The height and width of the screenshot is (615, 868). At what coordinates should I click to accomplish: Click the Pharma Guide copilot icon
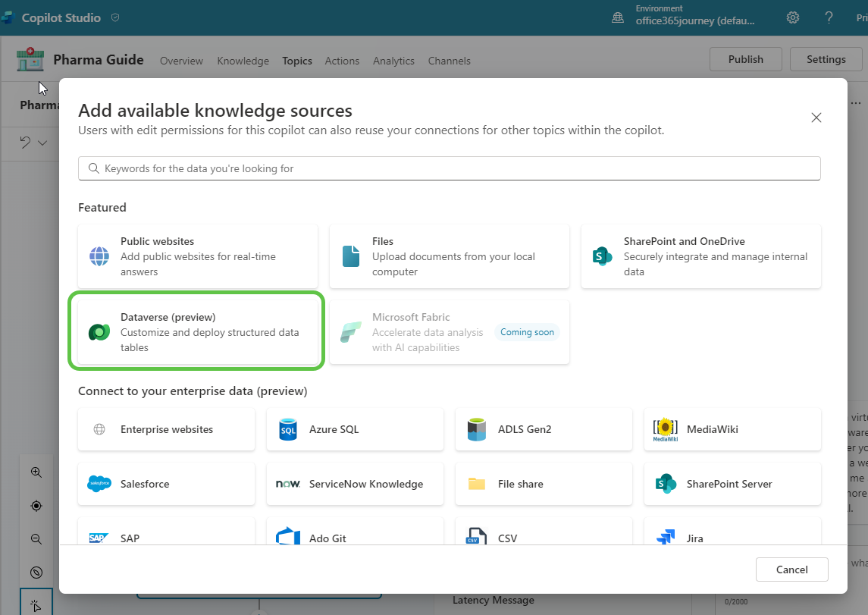click(x=28, y=59)
